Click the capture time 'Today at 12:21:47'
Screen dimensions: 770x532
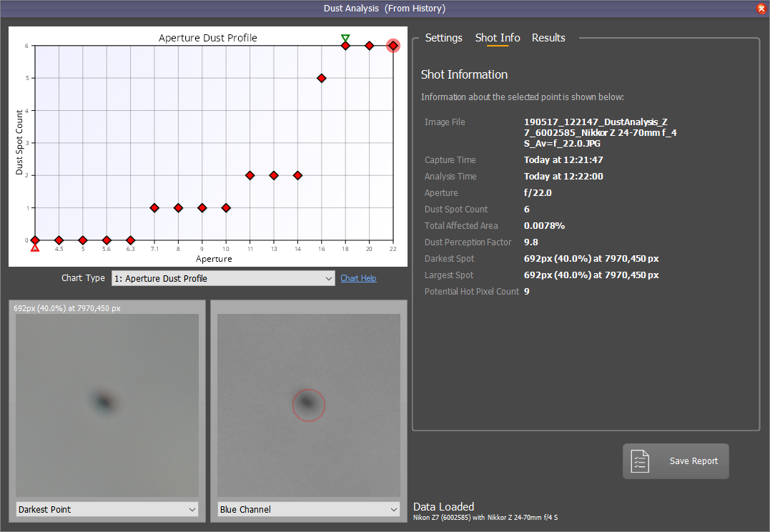tap(563, 159)
